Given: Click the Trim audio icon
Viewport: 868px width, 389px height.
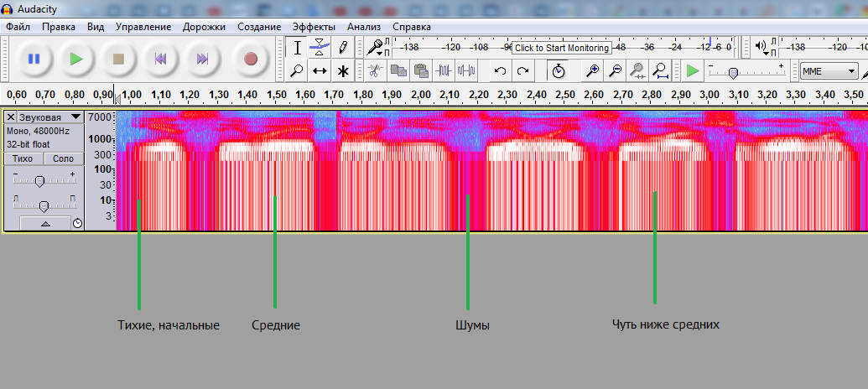Looking at the screenshot, I should 444,70.
